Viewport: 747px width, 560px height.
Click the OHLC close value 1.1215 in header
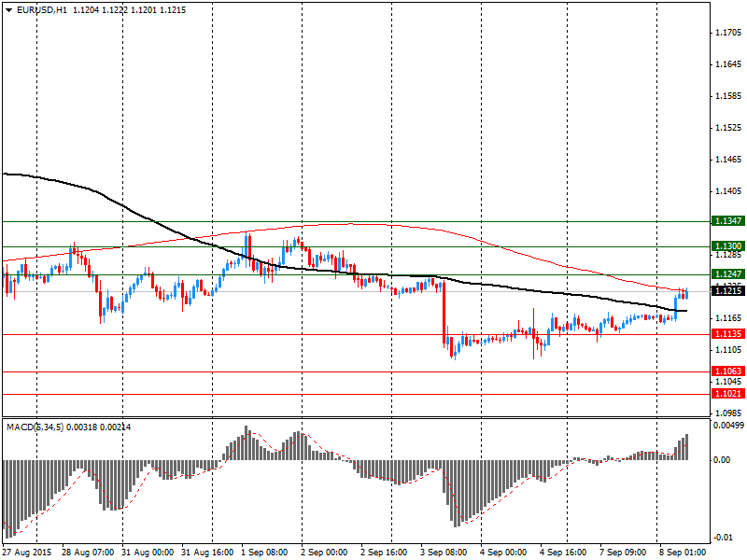[173, 10]
